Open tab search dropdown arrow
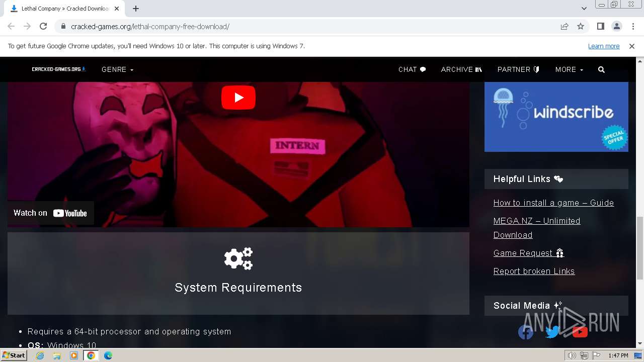Screen dimensions: 644x362 pyautogui.click(x=584, y=9)
